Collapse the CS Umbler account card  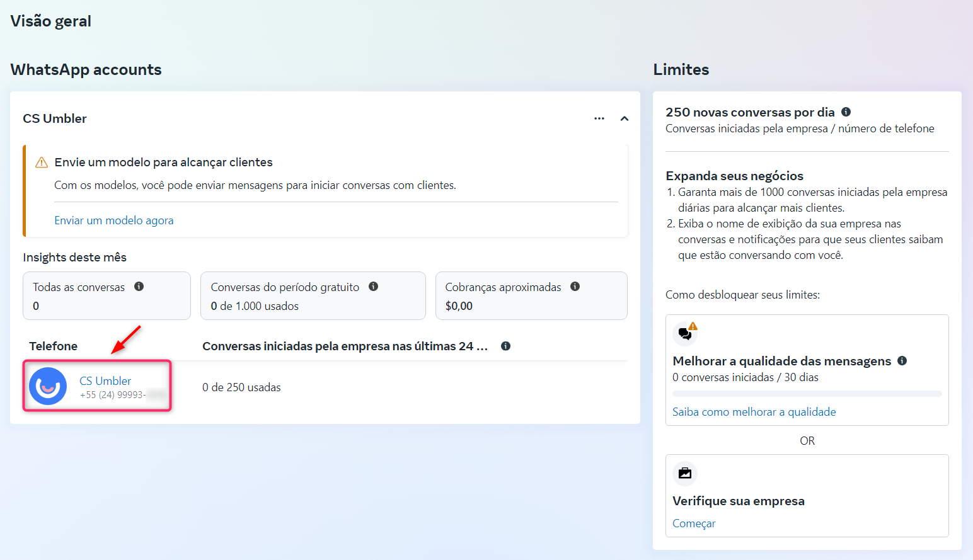click(624, 118)
